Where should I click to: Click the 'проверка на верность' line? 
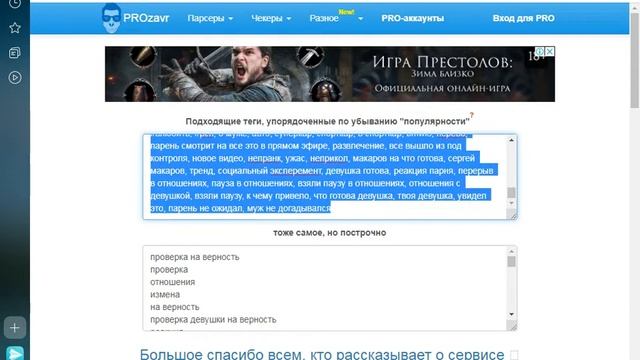[x=195, y=257]
